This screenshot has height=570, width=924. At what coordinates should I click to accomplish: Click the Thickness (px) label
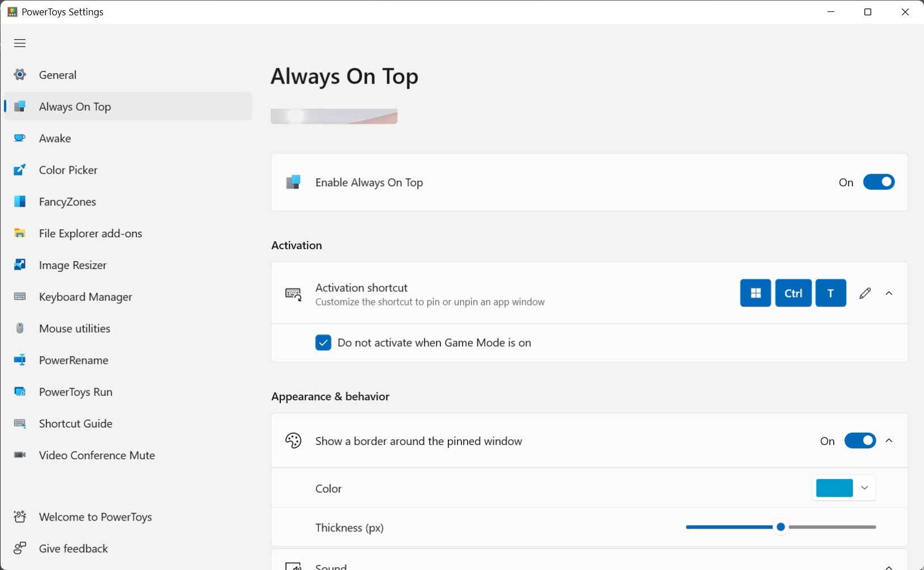point(350,527)
